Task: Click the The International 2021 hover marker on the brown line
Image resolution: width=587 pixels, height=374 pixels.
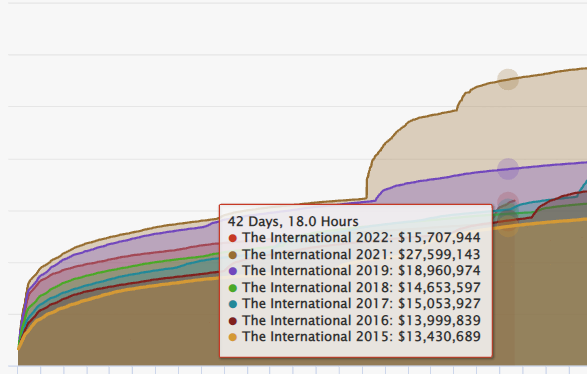Action: click(x=508, y=79)
